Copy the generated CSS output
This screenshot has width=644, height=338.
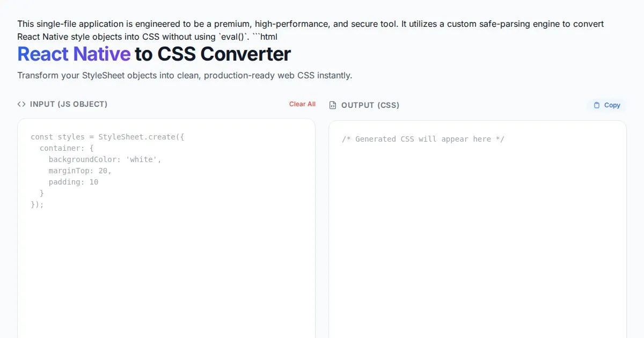(x=607, y=105)
